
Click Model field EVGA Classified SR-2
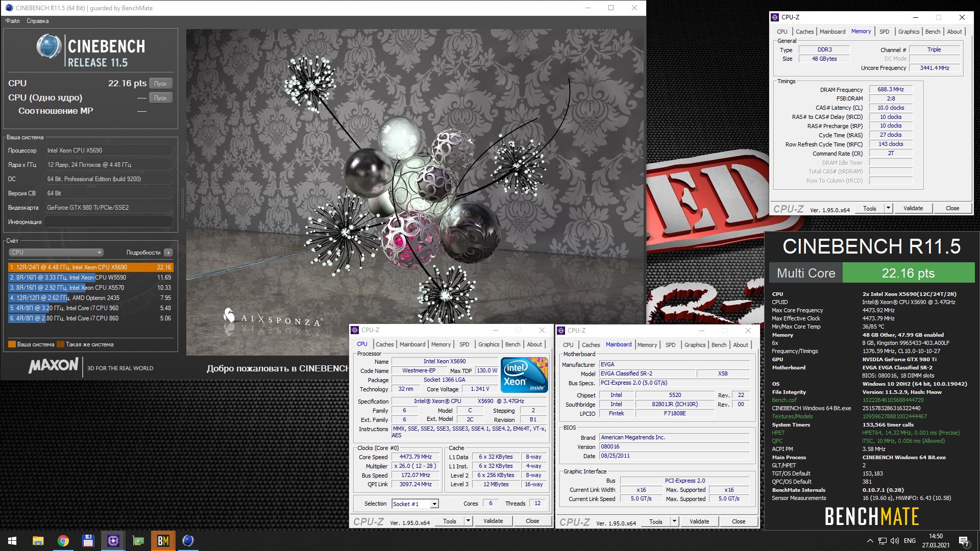pos(647,373)
